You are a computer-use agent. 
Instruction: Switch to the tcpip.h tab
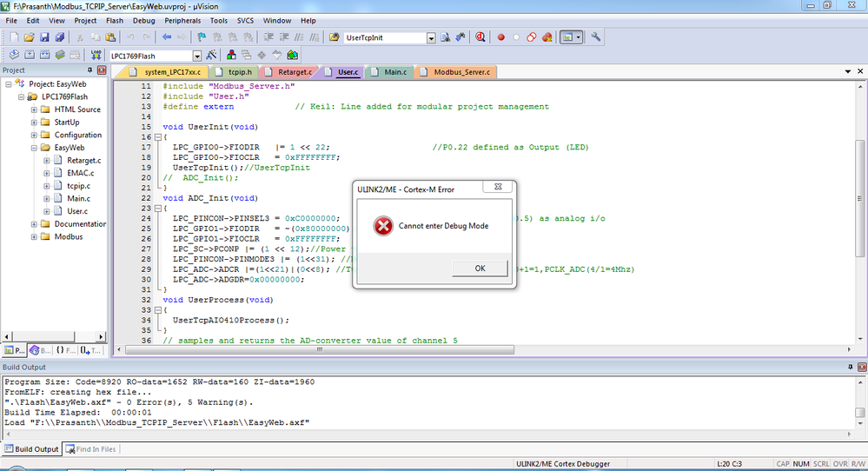tap(235, 72)
